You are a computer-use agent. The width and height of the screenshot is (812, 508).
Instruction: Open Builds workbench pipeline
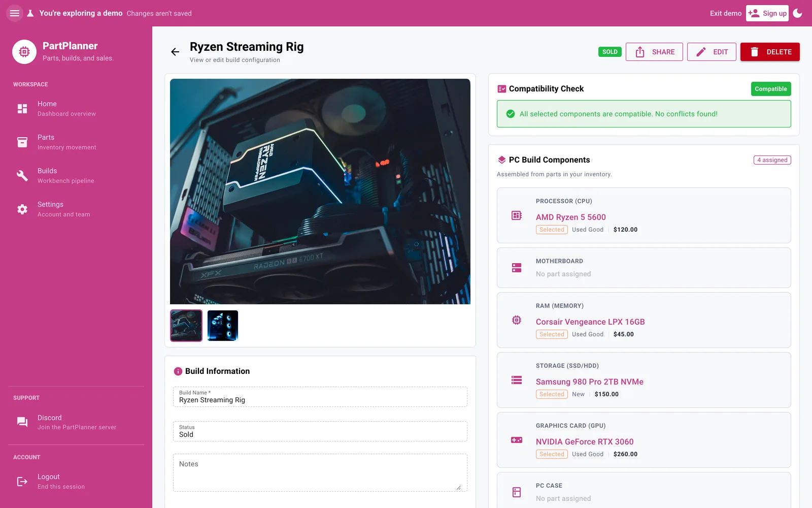[x=76, y=176]
